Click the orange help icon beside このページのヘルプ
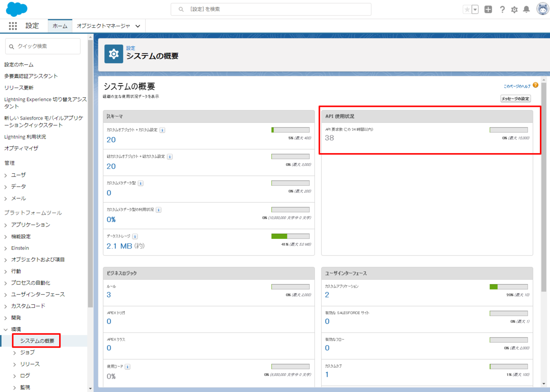This screenshot has width=550, height=392. point(535,86)
